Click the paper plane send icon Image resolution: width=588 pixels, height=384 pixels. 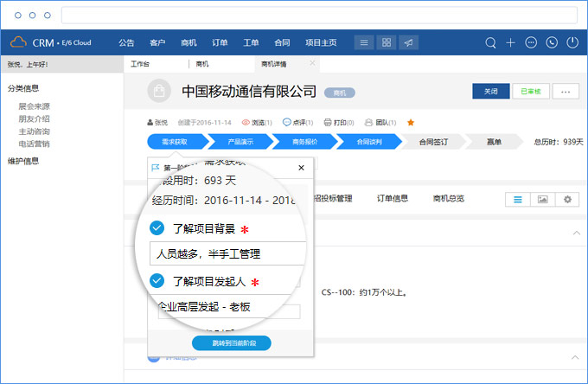tap(409, 42)
